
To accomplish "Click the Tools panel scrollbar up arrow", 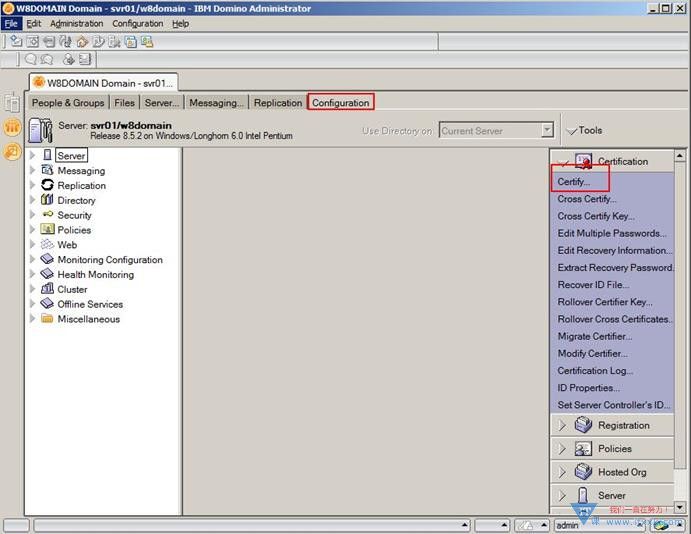I will [680, 156].
